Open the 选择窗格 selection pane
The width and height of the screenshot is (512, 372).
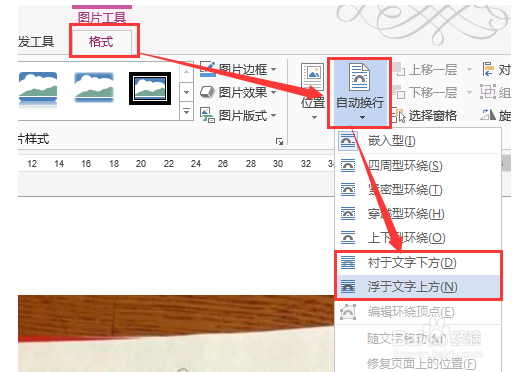click(x=425, y=115)
